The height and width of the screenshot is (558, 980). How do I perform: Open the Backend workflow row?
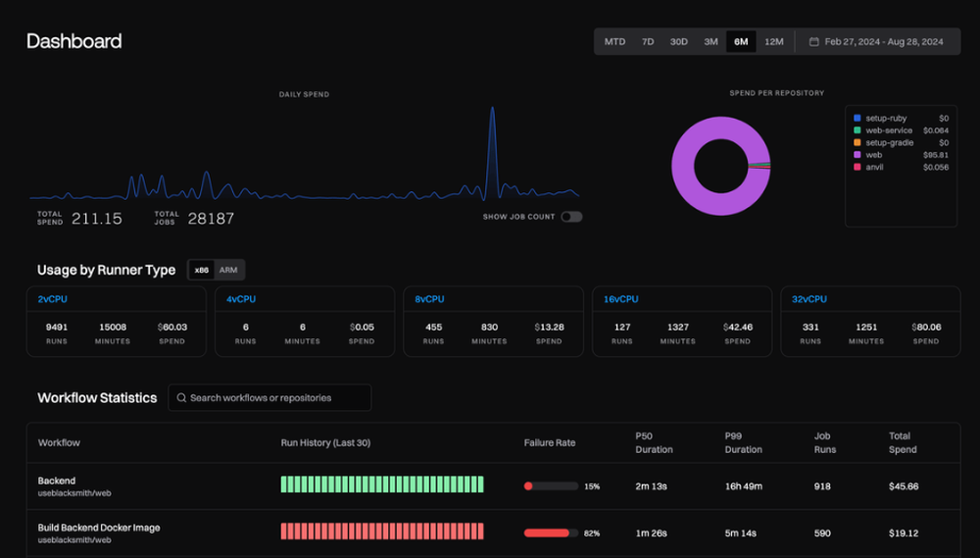point(493,486)
